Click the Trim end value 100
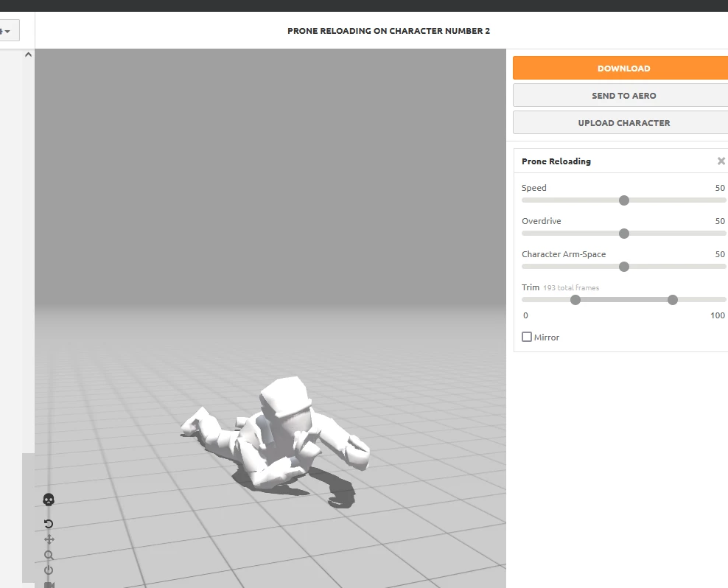 coord(718,315)
